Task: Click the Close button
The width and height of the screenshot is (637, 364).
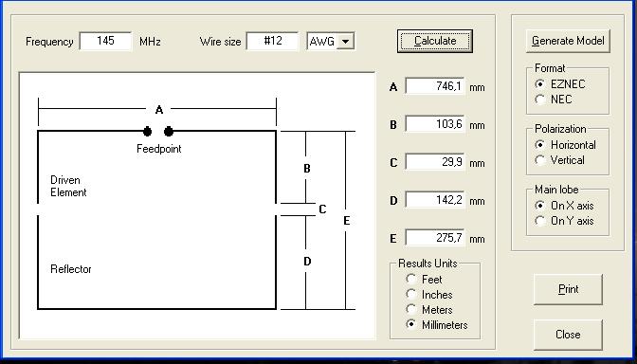Action: 568,335
